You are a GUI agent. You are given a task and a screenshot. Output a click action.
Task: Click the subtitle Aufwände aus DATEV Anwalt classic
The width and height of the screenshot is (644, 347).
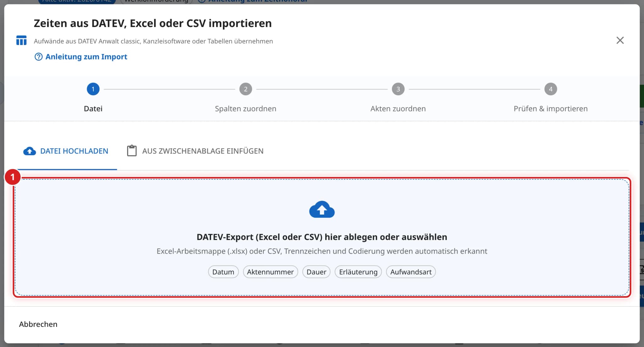coord(153,41)
